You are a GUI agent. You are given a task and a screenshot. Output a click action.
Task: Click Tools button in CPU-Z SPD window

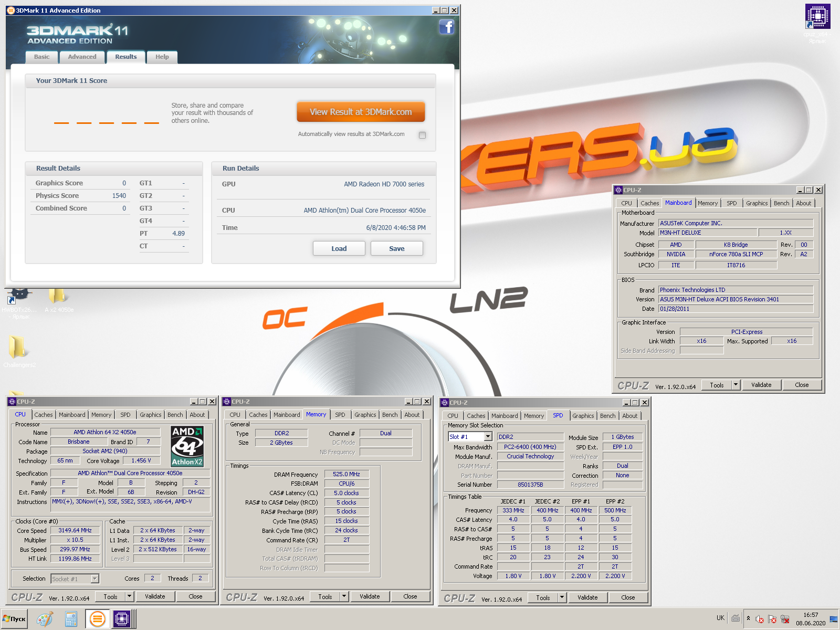point(543,597)
